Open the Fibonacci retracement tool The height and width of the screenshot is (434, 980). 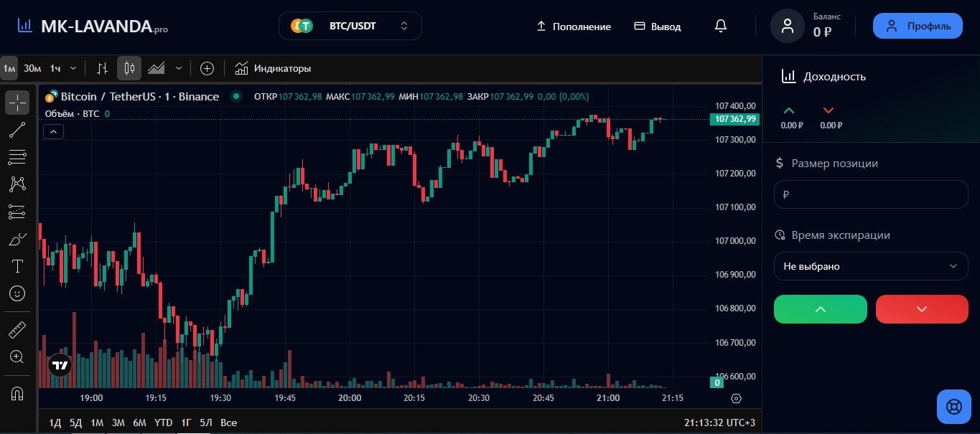17,157
